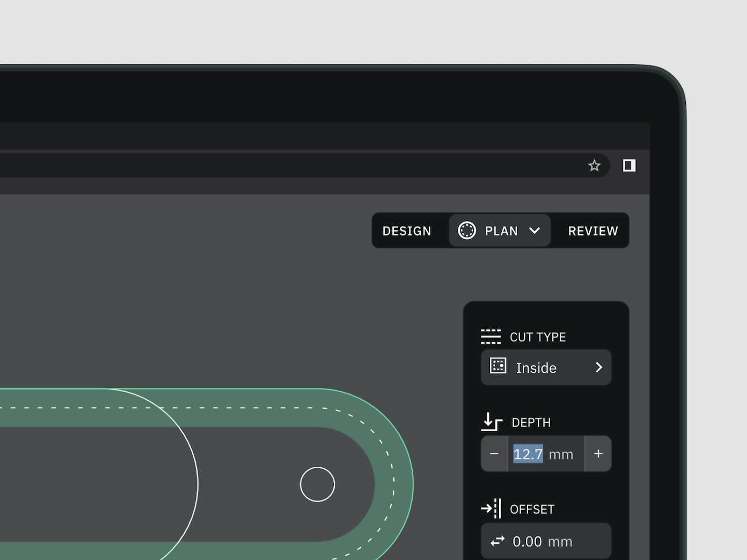Click the Depth arrow icon

point(492,422)
